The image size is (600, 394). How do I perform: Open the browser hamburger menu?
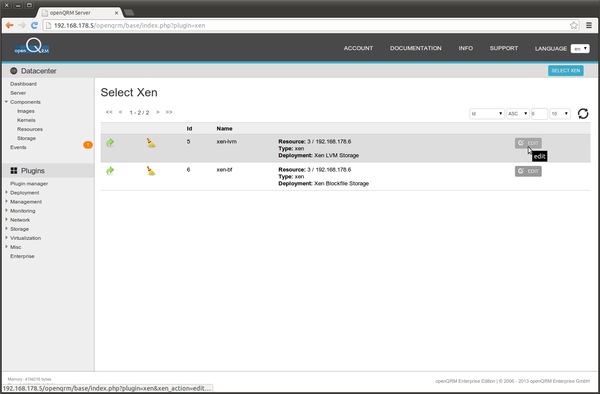(589, 25)
